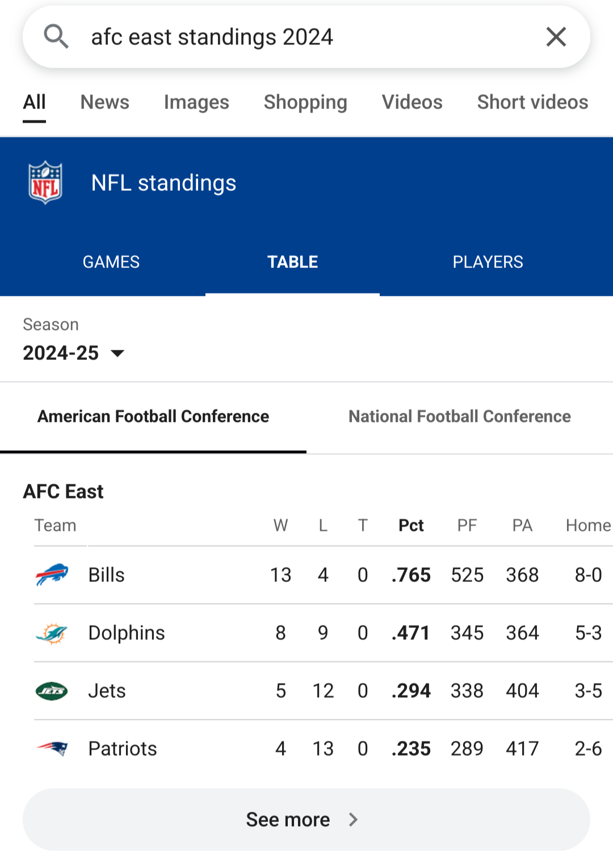Click the See more chevron arrow
613x868 pixels.
click(353, 819)
